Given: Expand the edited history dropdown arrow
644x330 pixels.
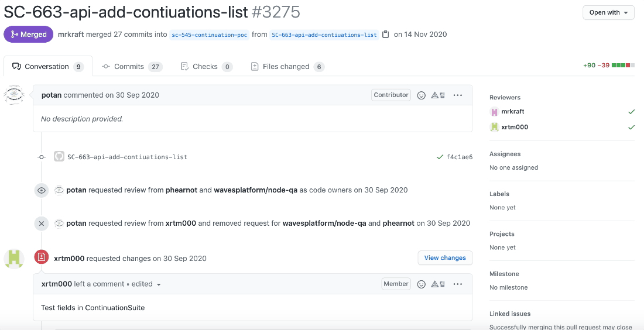Looking at the screenshot, I should (x=159, y=284).
